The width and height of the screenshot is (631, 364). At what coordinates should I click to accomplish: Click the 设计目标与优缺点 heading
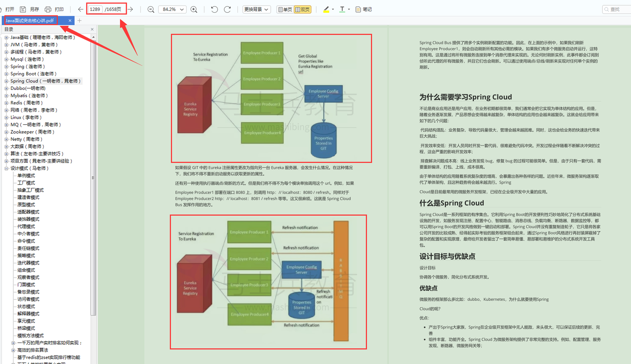point(447,256)
